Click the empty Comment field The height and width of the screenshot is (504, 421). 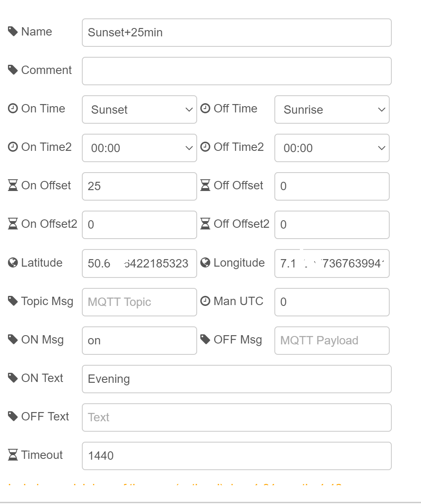pyautogui.click(x=237, y=71)
